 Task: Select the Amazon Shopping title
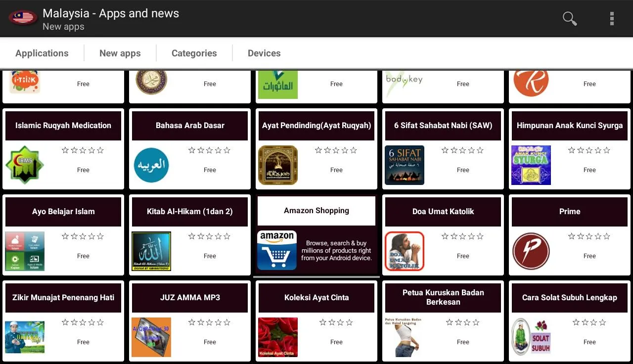[x=316, y=211]
